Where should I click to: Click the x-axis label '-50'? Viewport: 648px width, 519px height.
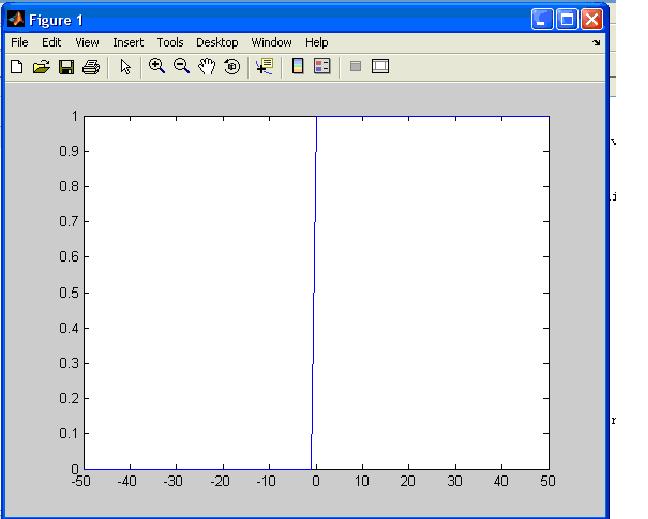(x=81, y=481)
